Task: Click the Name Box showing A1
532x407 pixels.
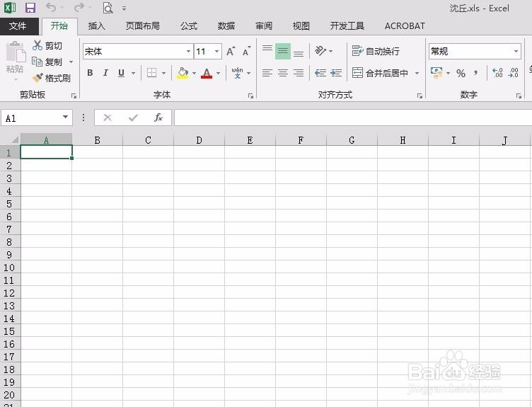Action: pyautogui.click(x=37, y=117)
